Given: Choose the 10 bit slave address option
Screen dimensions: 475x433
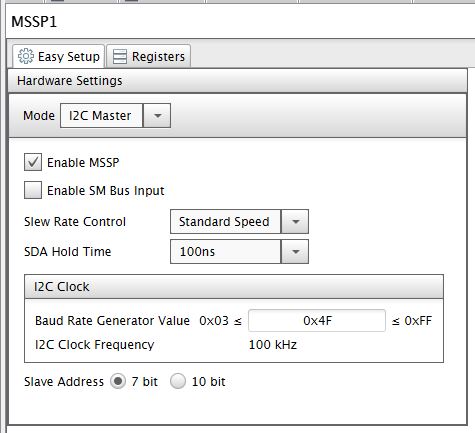Looking at the screenshot, I should tap(178, 381).
